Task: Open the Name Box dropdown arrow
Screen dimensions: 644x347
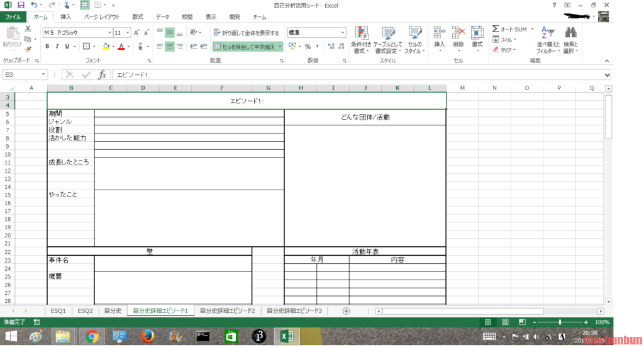Action: (43, 75)
